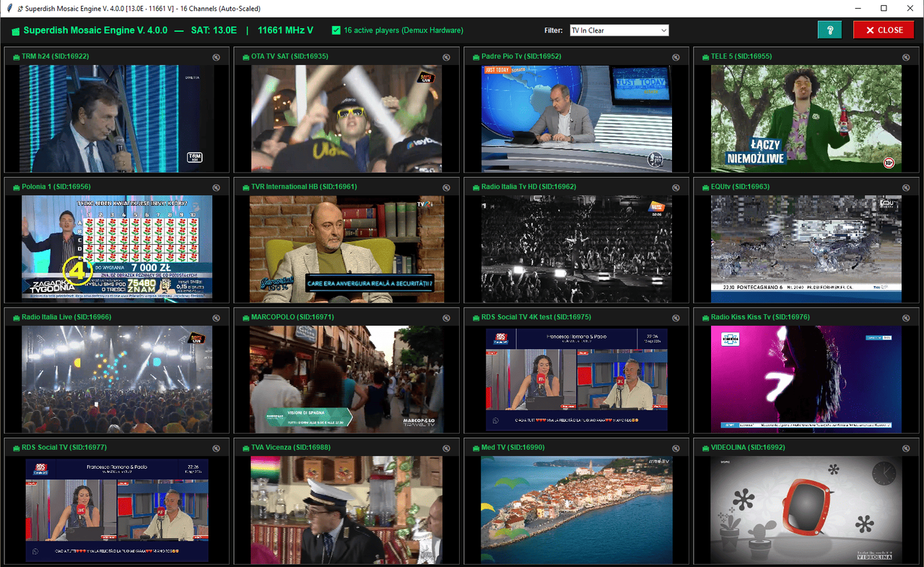Click the TV icon beside Radio Italia Tv HD

[x=475, y=187]
